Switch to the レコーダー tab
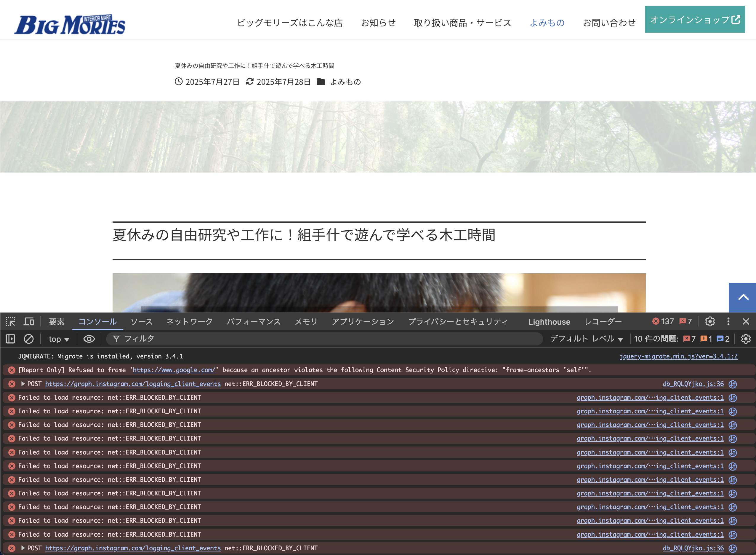 coord(603,321)
